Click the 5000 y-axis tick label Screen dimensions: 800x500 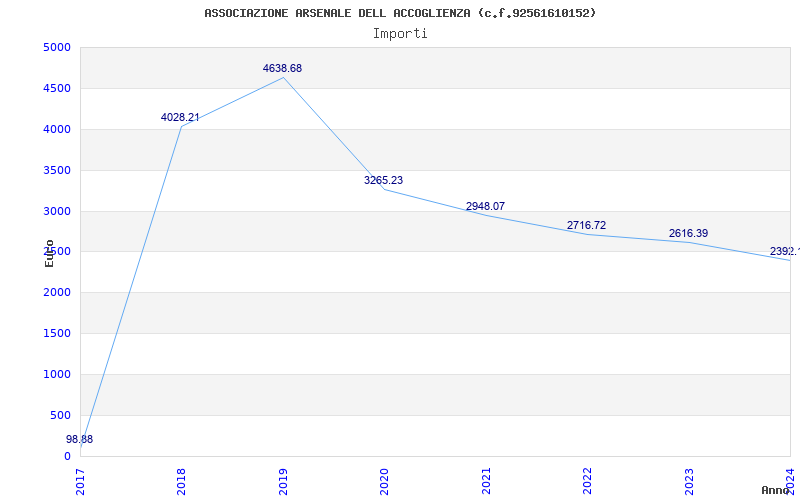click(x=57, y=47)
